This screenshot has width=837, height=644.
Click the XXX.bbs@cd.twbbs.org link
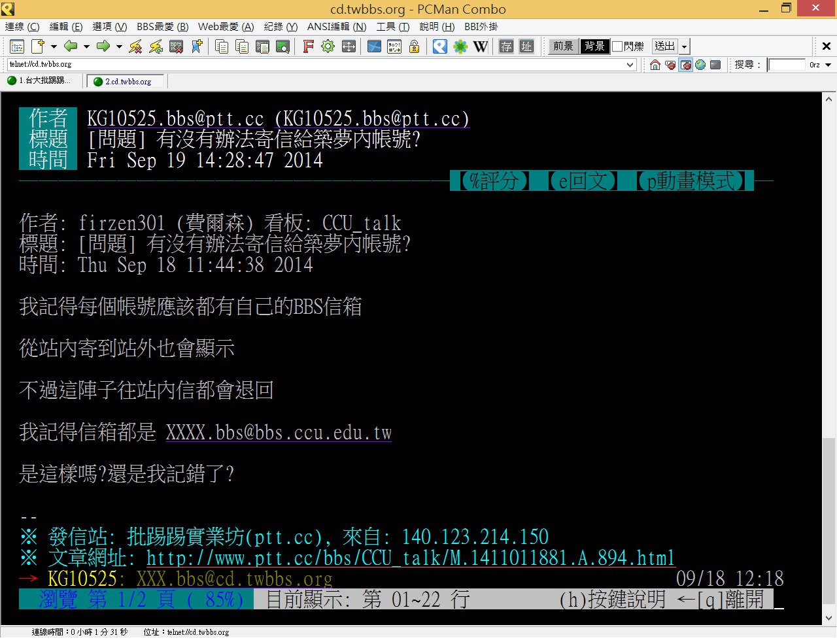click(x=234, y=579)
